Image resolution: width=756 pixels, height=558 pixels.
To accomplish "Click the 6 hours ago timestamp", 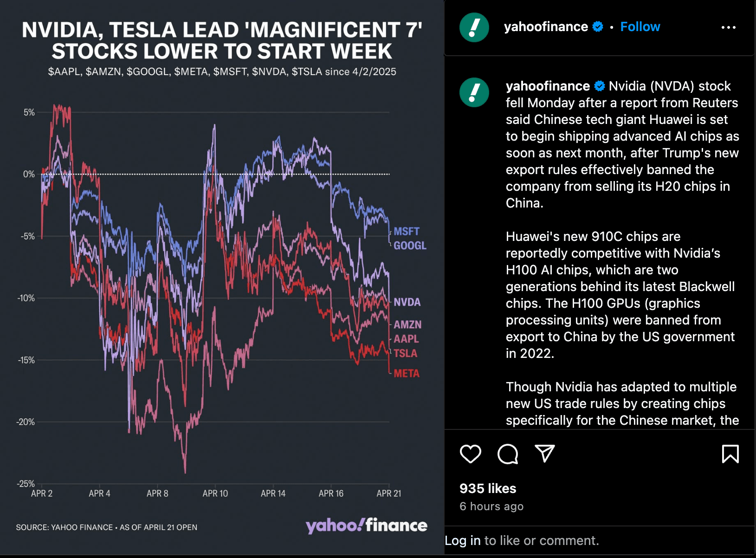I will pos(491,506).
